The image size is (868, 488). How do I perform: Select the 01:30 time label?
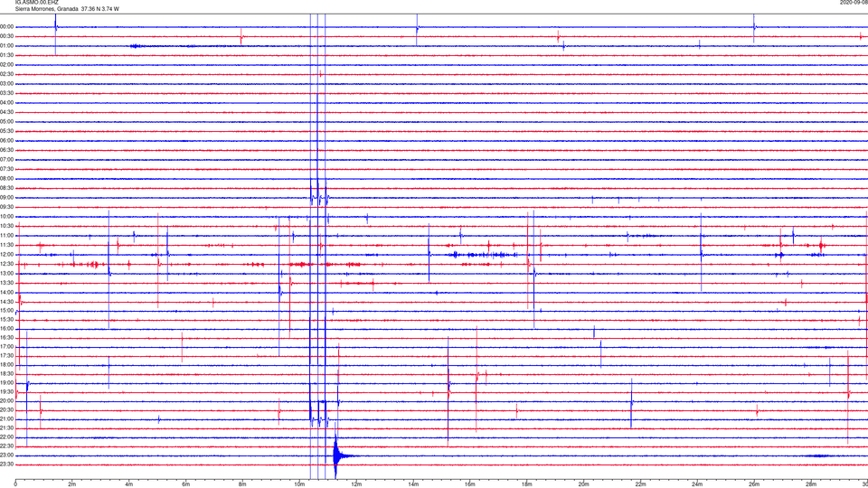(x=7, y=55)
